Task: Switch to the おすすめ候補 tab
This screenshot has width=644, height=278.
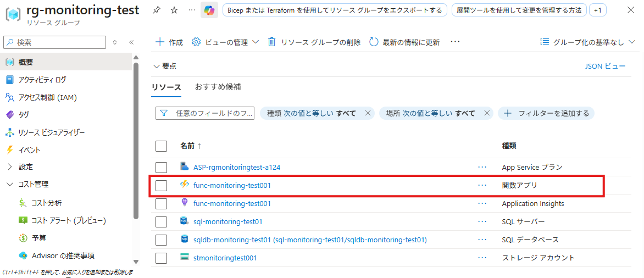Action: tap(218, 87)
